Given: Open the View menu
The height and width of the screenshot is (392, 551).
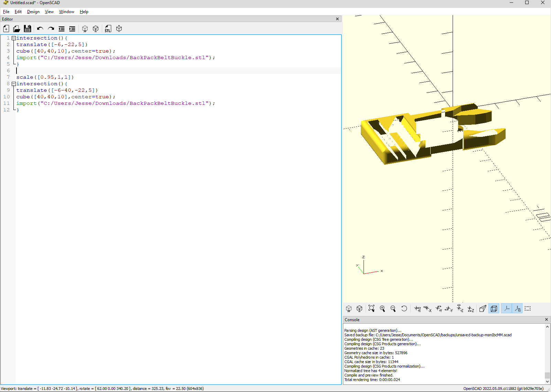Looking at the screenshot, I should pyautogui.click(x=49, y=12).
